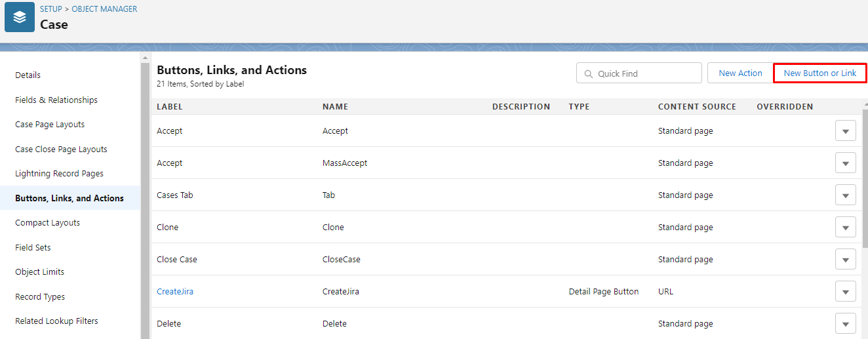Focus the Quick Find search field

click(639, 73)
